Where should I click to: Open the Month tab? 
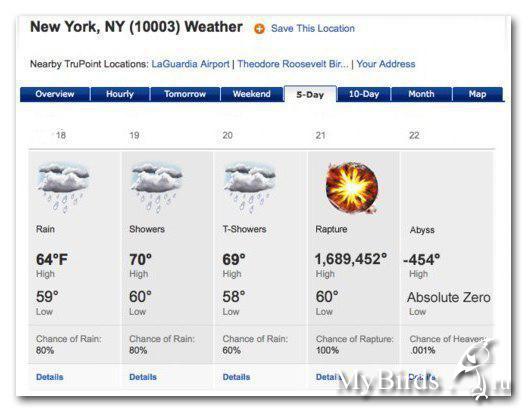tap(421, 94)
